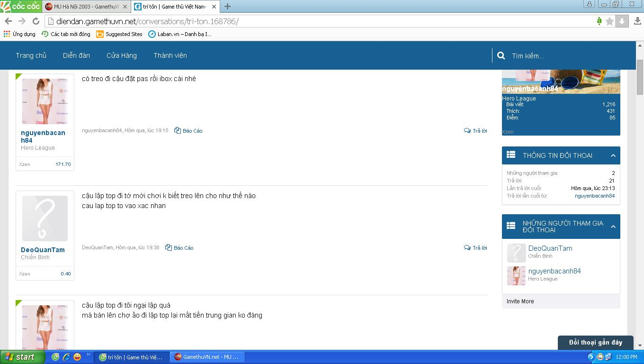The height and width of the screenshot is (364, 644).
Task: Report the 19:15 post via Báo Cáo
Action: point(188,131)
